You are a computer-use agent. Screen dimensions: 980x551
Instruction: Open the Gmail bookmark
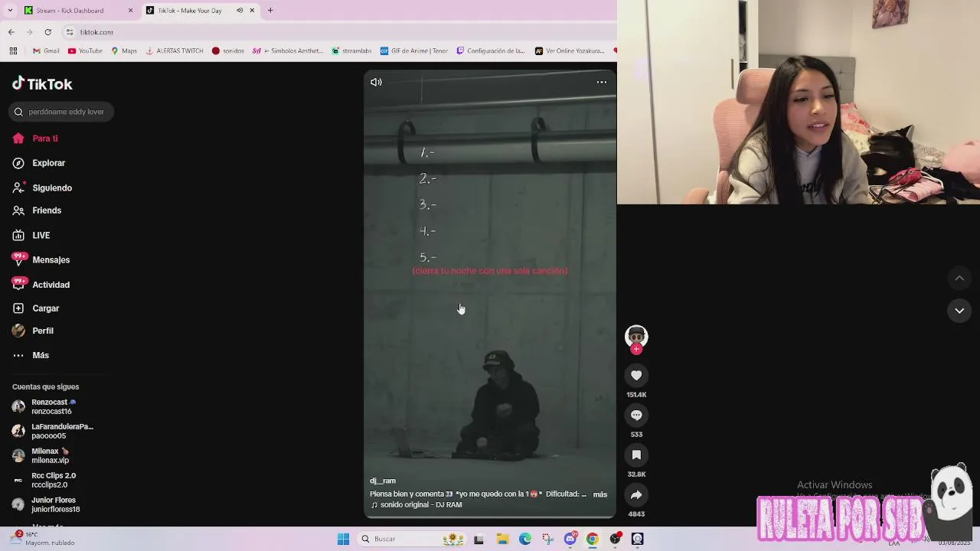46,51
